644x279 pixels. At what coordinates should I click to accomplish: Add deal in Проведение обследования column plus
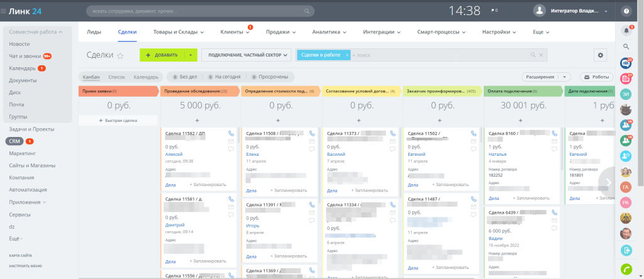[197, 121]
